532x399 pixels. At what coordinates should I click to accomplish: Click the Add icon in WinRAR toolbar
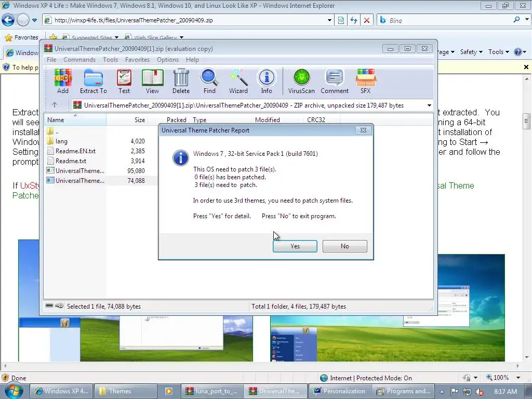[x=63, y=81]
